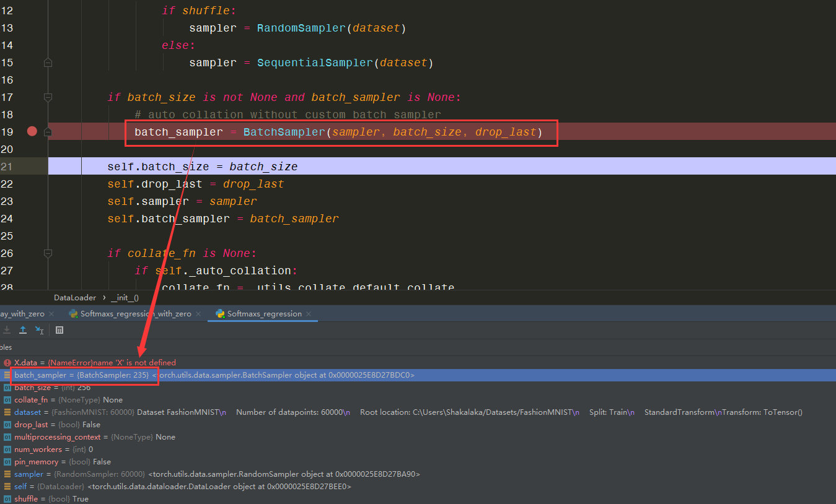Click the red error icon beside X.data
The image size is (836, 504).
tap(7, 363)
